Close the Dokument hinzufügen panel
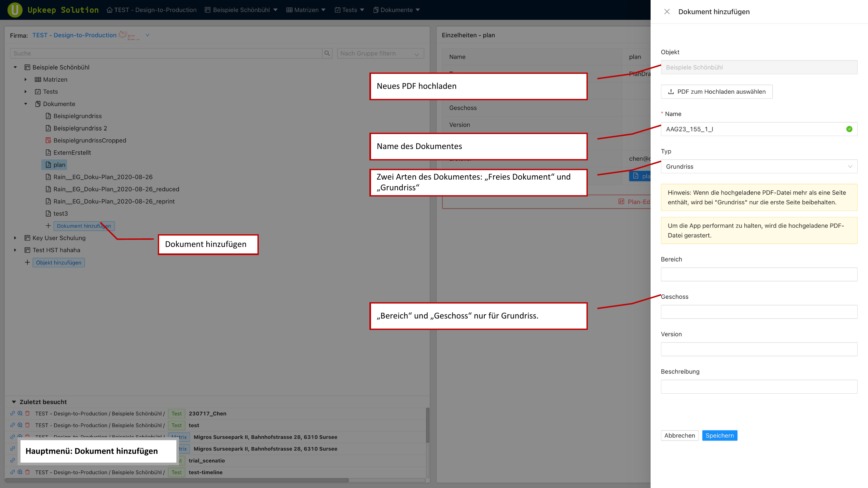The width and height of the screenshot is (868, 488). pyautogui.click(x=667, y=12)
